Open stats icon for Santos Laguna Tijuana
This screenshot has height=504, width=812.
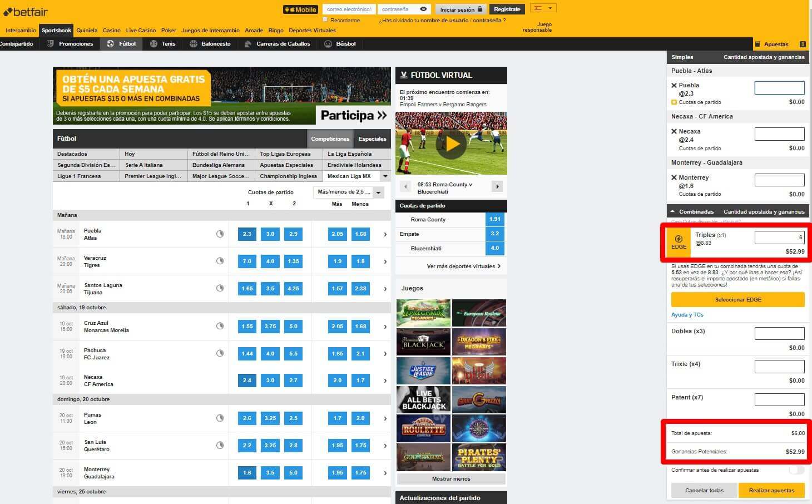point(220,288)
